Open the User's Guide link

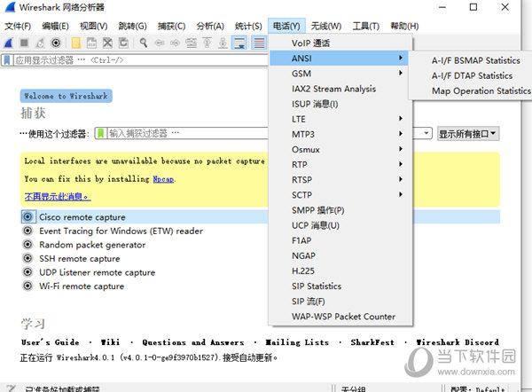click(x=51, y=342)
